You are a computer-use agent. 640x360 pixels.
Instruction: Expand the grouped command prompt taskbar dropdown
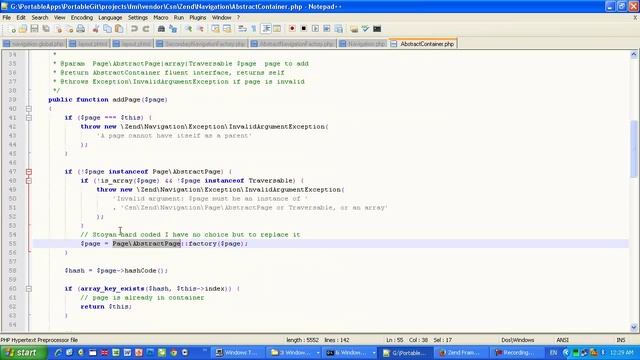tap(373, 353)
